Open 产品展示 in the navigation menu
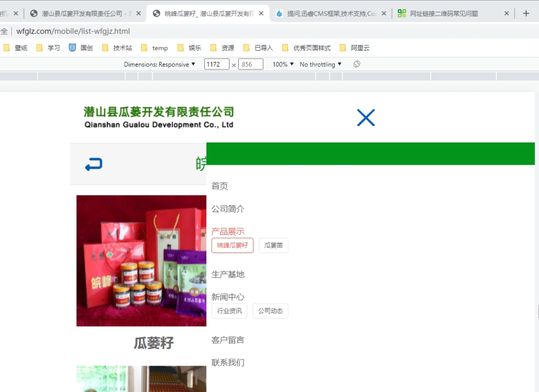 (228, 232)
